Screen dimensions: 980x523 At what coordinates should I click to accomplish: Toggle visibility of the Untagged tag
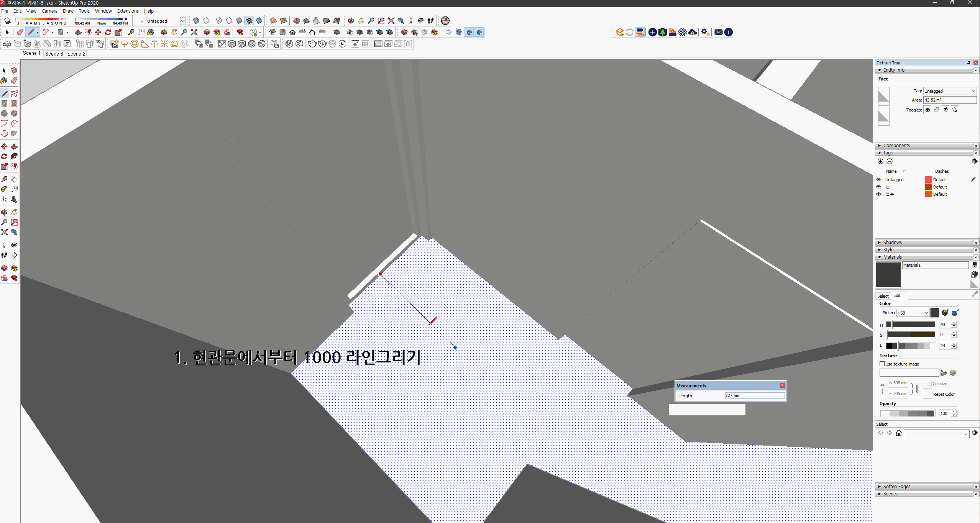tap(878, 179)
